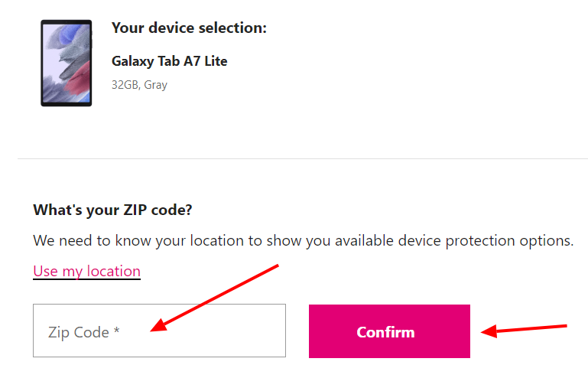588x378 pixels.
Task: Click the 32GB, Gray specification text
Action: [139, 85]
